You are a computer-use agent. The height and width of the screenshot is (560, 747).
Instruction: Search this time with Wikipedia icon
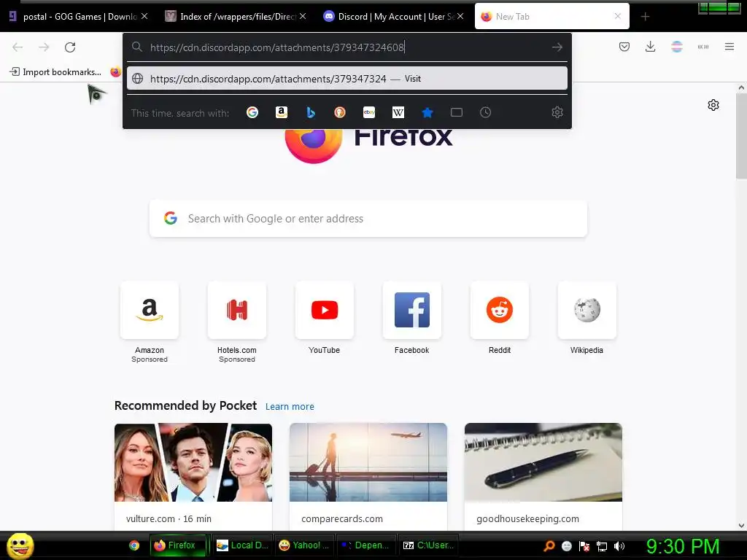pyautogui.click(x=398, y=112)
